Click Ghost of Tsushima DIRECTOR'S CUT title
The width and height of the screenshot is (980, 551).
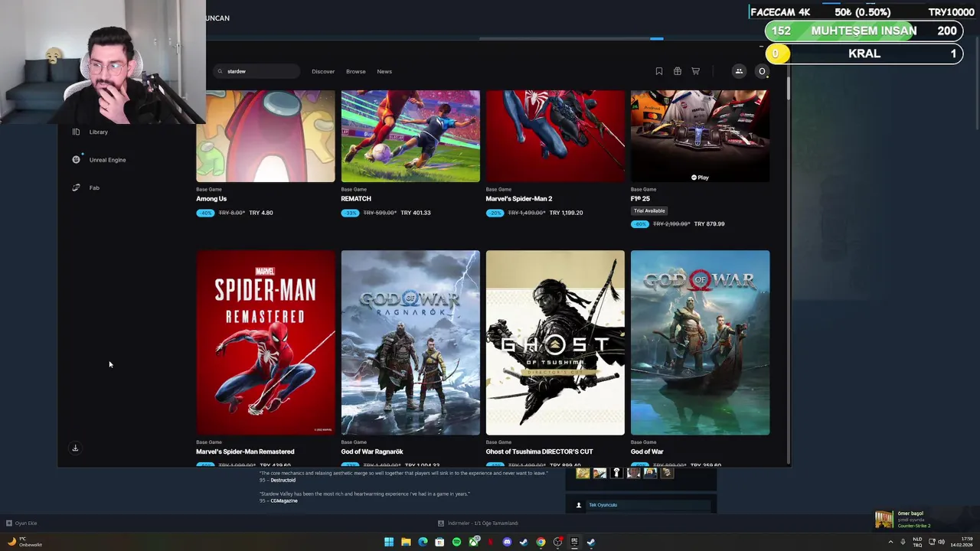(539, 452)
